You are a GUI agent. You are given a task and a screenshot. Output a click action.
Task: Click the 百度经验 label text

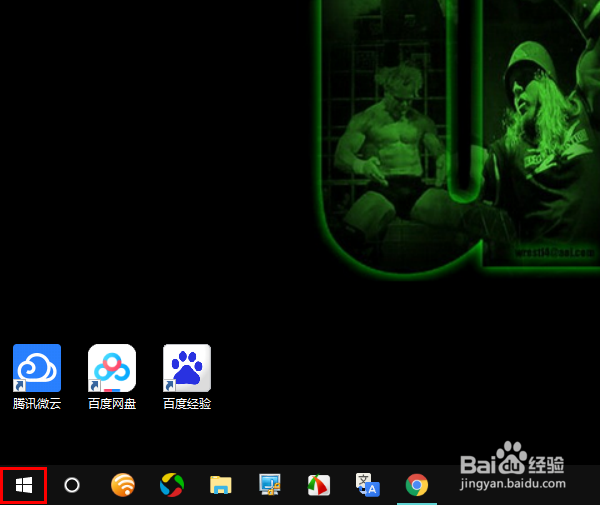(187, 404)
